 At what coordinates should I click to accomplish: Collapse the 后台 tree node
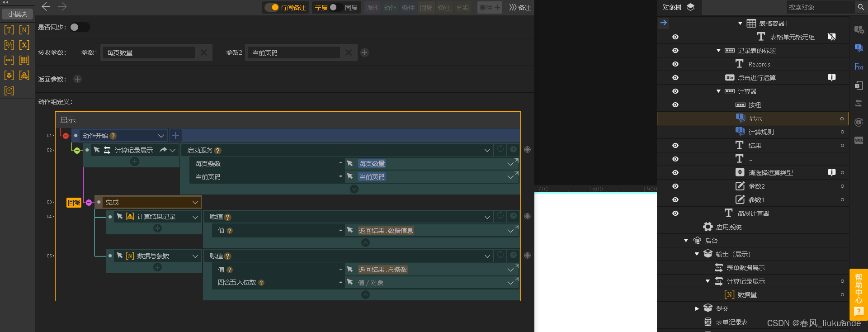tap(686, 241)
